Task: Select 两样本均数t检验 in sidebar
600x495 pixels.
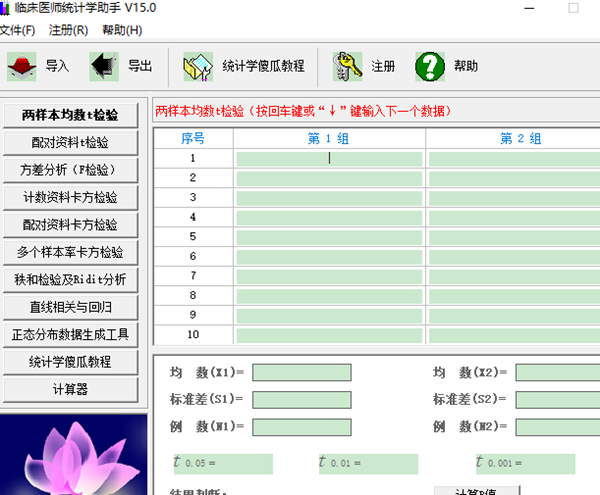Action: tap(70, 115)
